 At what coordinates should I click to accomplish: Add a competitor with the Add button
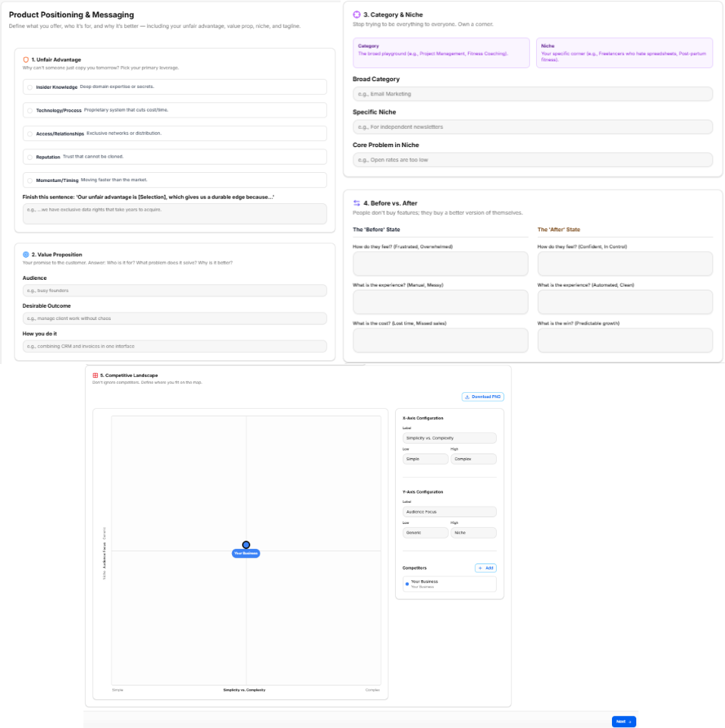click(x=486, y=568)
